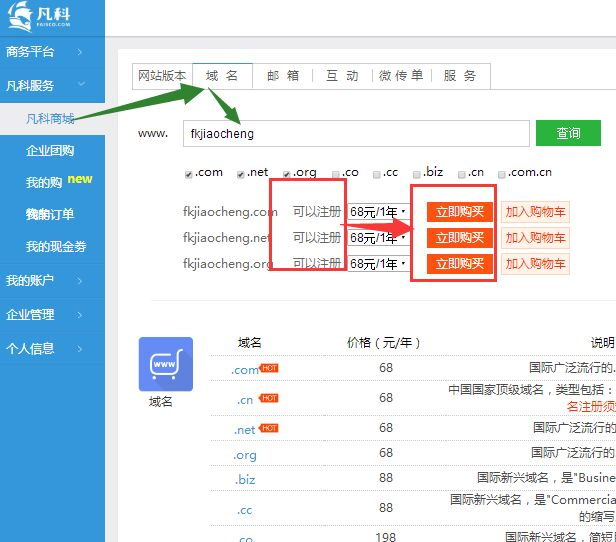
Task: Click the .com link in price table
Action: coord(245,370)
